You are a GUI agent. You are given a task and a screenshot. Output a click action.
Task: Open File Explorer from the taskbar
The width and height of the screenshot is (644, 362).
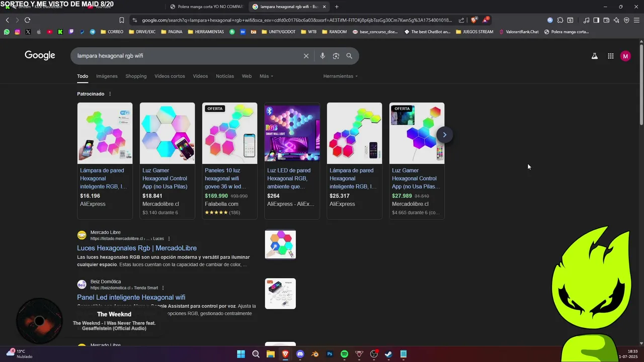click(x=271, y=354)
